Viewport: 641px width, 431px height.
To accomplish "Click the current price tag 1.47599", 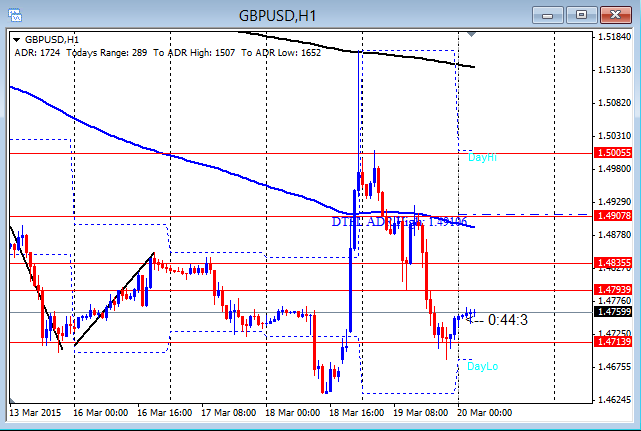I will coord(614,312).
